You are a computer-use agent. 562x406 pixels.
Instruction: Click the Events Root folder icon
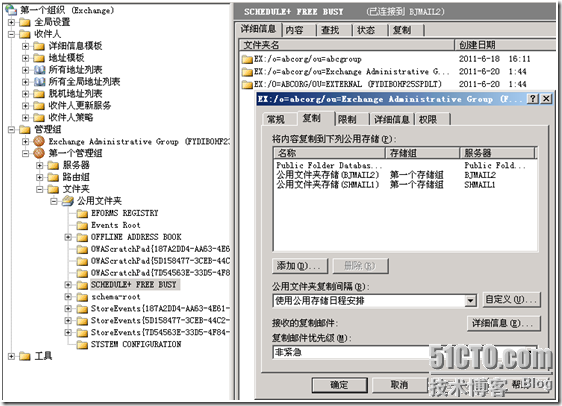coord(82,225)
